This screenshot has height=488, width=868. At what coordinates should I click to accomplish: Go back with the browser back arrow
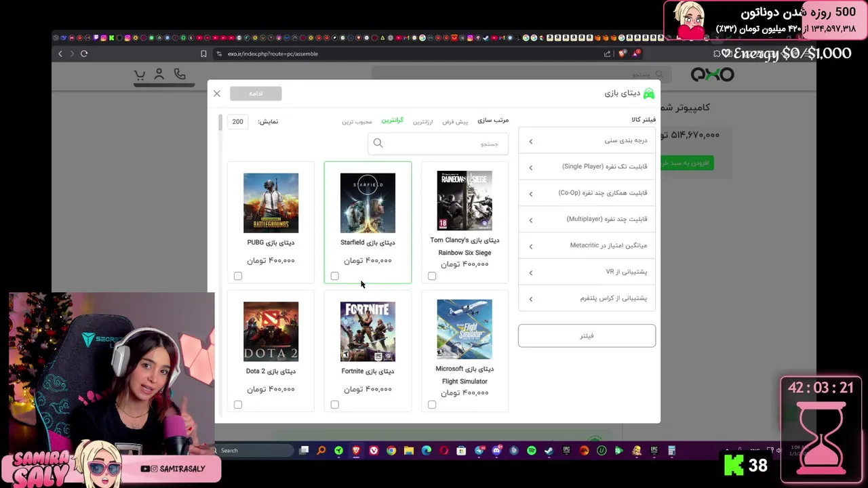(x=60, y=54)
